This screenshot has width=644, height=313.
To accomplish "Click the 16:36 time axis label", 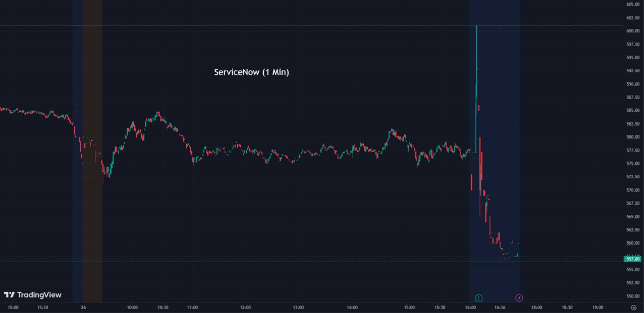I will point(500,308).
